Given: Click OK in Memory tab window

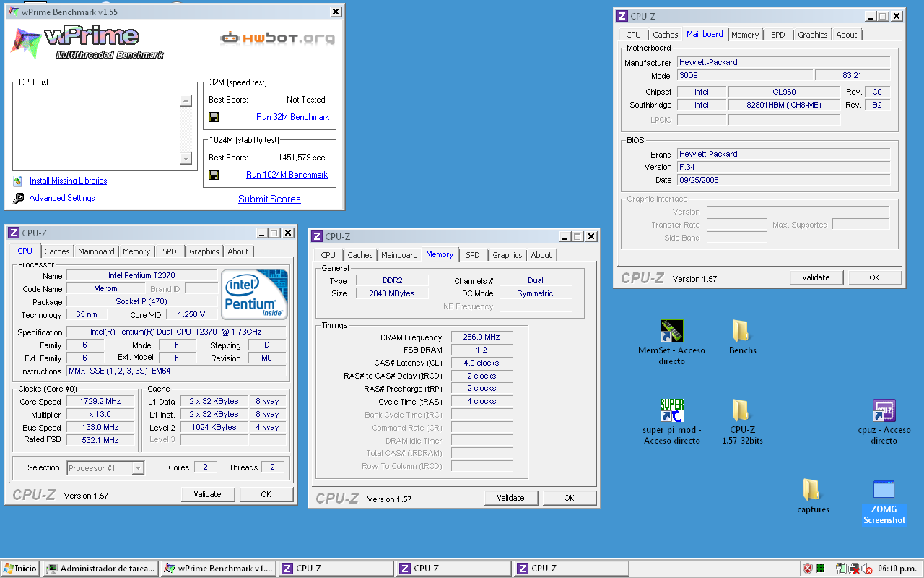Looking at the screenshot, I should coord(569,498).
